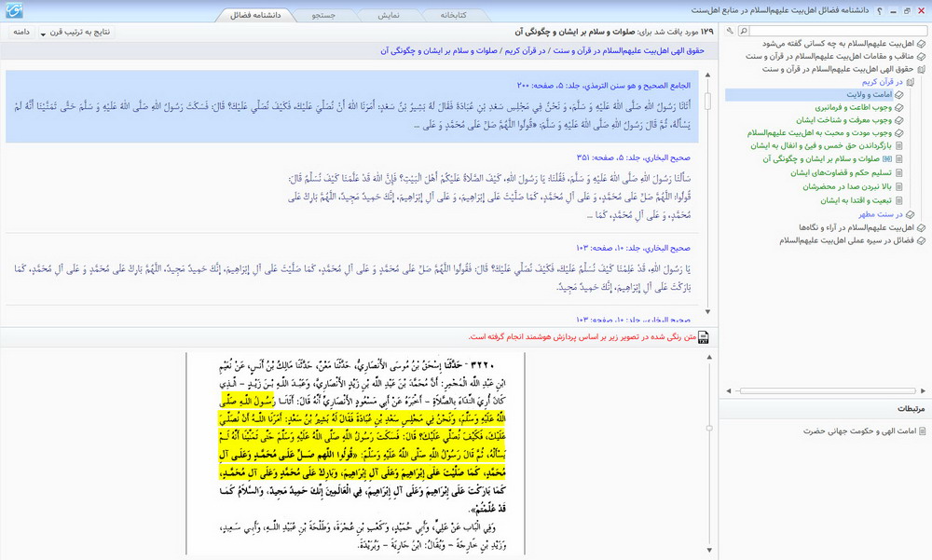This screenshot has height=560, width=932.
Task: Open صحیح البخاری جلد ۵ صفحه ۳۵۱ link
Action: (x=633, y=158)
